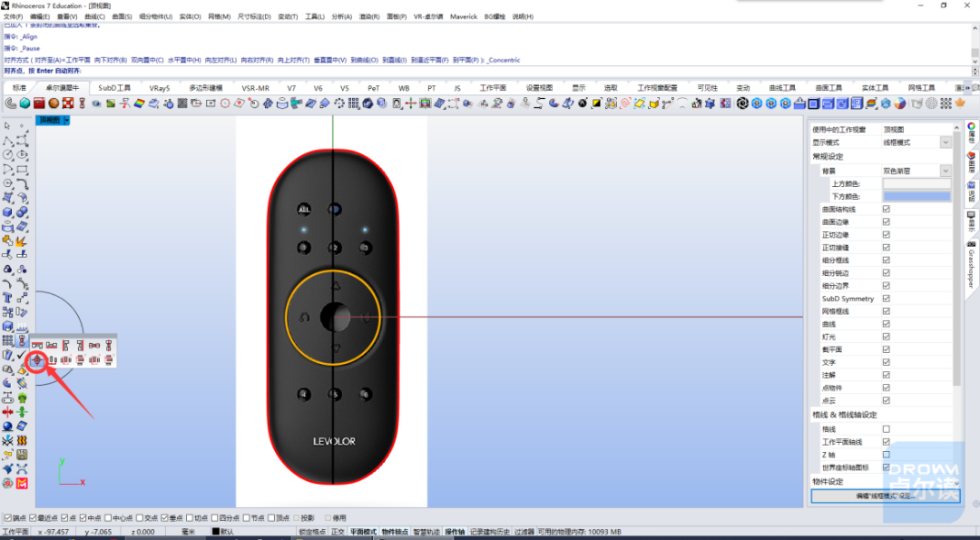Click the red box icon in top toolbar
The width and height of the screenshot is (980, 540).
pyautogui.click(x=39, y=103)
